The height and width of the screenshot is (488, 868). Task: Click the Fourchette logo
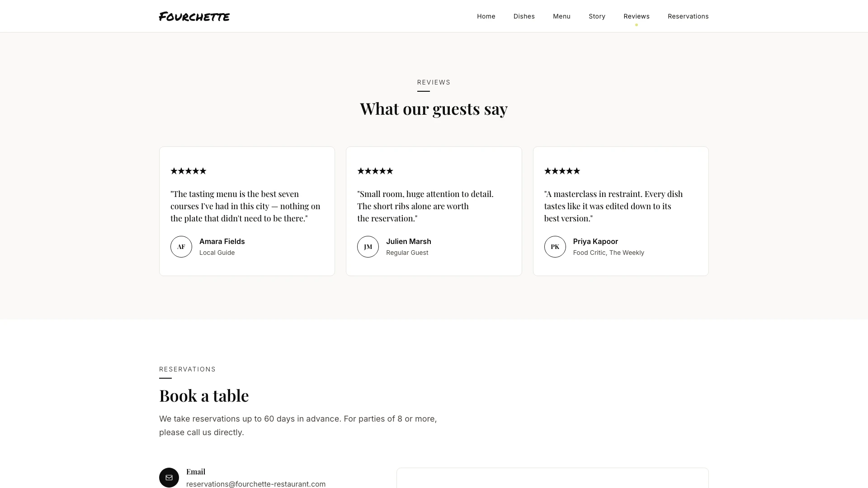(x=194, y=17)
